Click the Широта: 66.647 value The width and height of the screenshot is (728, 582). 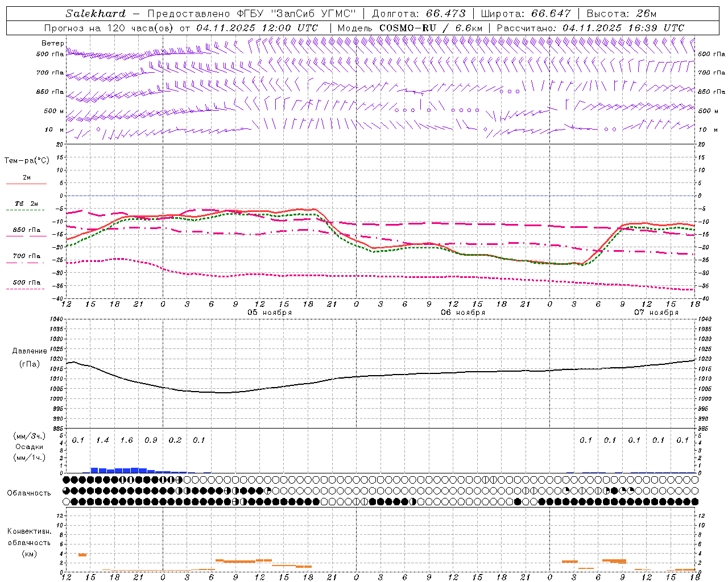click(x=526, y=14)
